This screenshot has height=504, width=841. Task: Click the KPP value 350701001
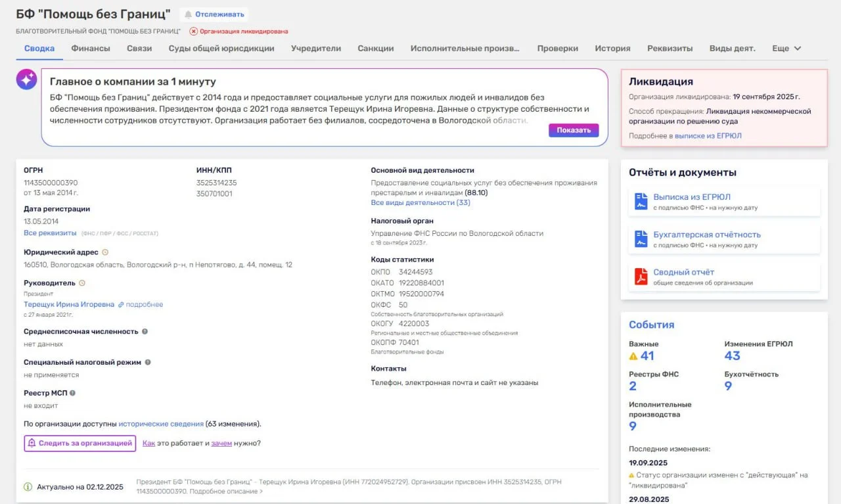click(x=214, y=194)
